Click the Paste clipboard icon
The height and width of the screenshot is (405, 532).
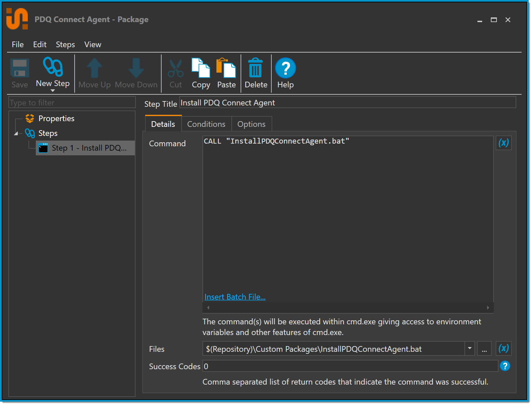(226, 68)
